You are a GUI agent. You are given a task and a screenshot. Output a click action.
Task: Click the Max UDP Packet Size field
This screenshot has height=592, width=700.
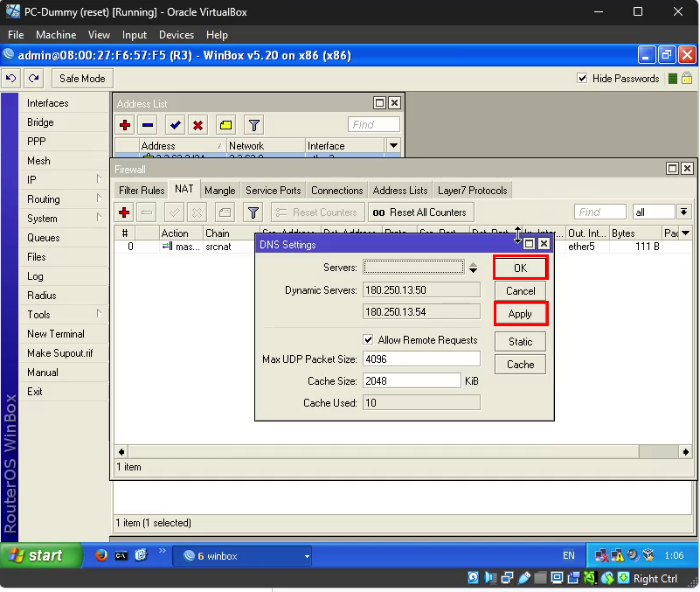[421, 359]
